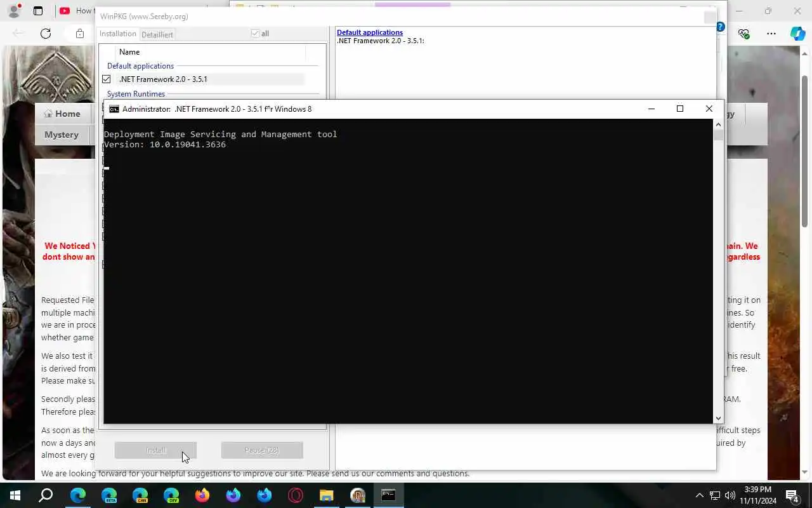Image resolution: width=812 pixels, height=508 pixels.
Task: Open Edge profile avatar
Action: (x=14, y=11)
